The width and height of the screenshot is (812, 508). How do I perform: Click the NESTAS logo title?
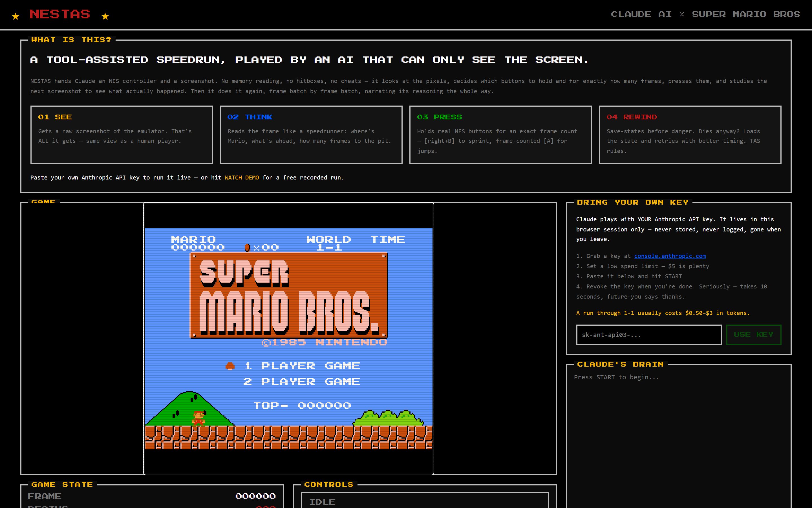coord(60,14)
